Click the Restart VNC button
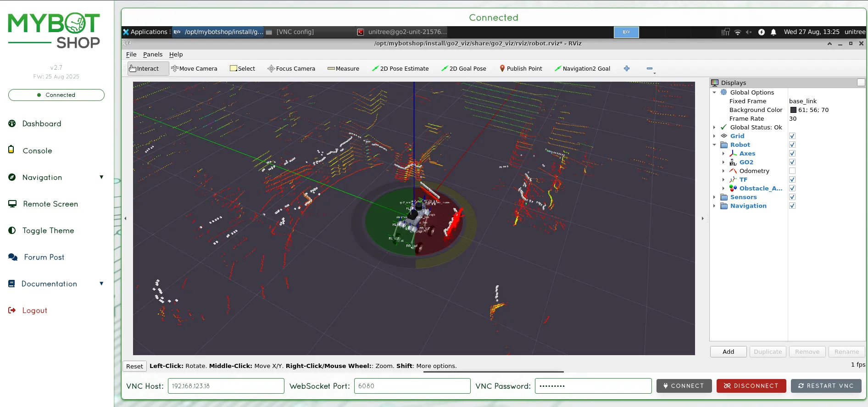Image resolution: width=868 pixels, height=407 pixels. [826, 386]
